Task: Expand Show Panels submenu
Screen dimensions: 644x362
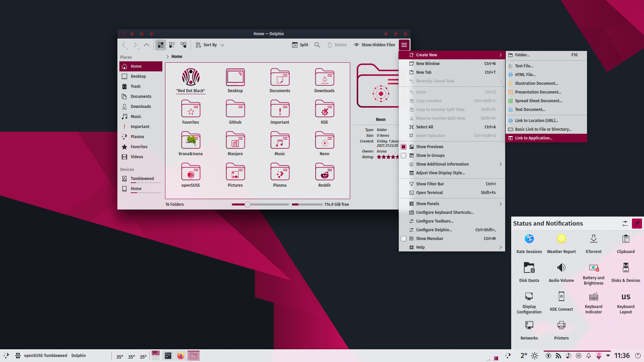Action: [x=452, y=204]
